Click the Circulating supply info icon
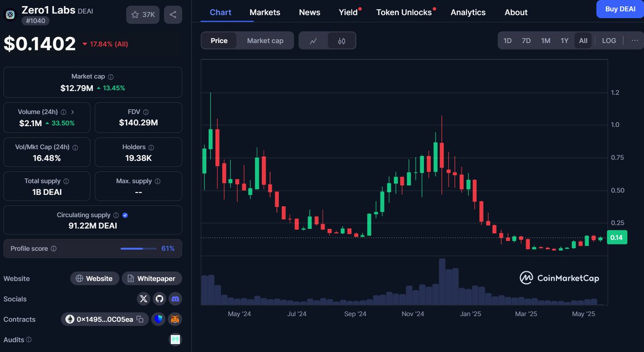 116,215
